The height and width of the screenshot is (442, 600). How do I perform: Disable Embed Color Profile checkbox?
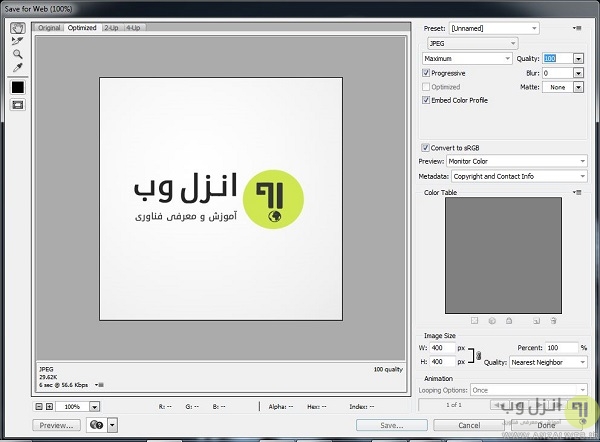click(x=427, y=101)
